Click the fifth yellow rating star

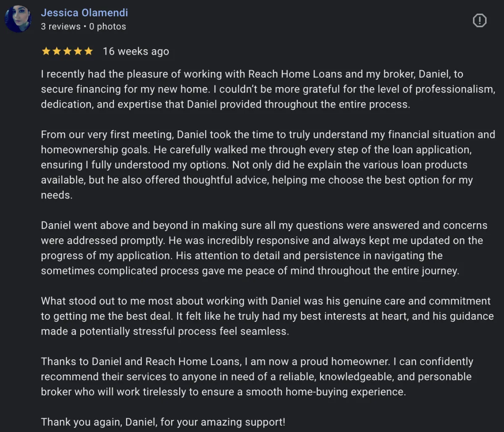pos(88,51)
